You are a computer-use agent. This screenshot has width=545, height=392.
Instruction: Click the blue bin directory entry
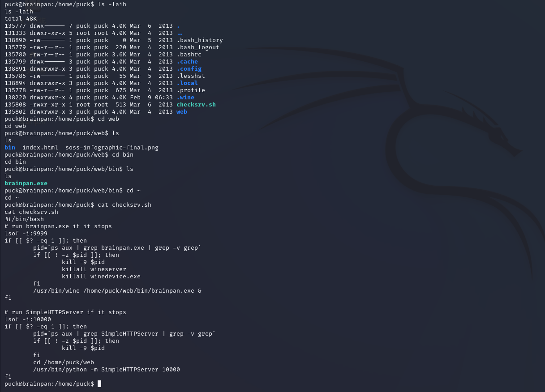coord(10,148)
